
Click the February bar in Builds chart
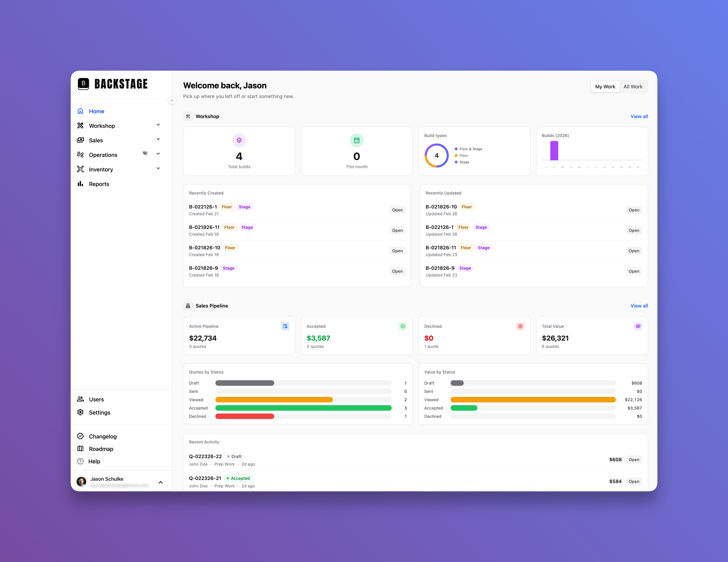point(554,151)
